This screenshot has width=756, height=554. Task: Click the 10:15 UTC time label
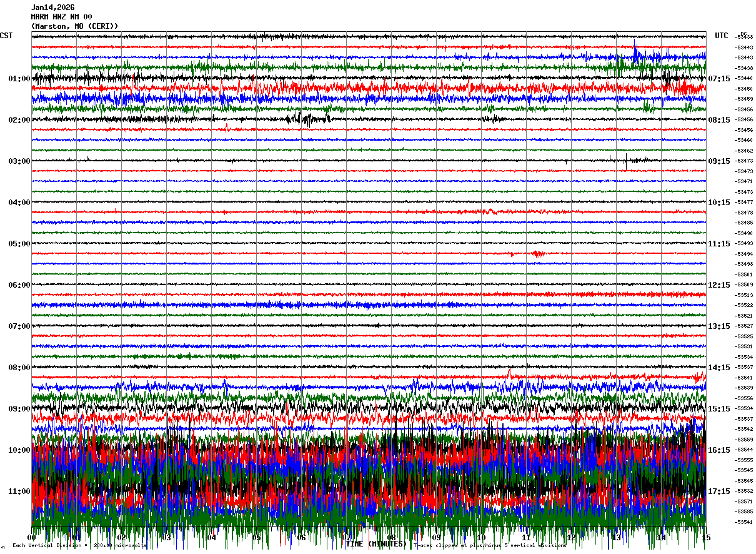[x=719, y=202]
